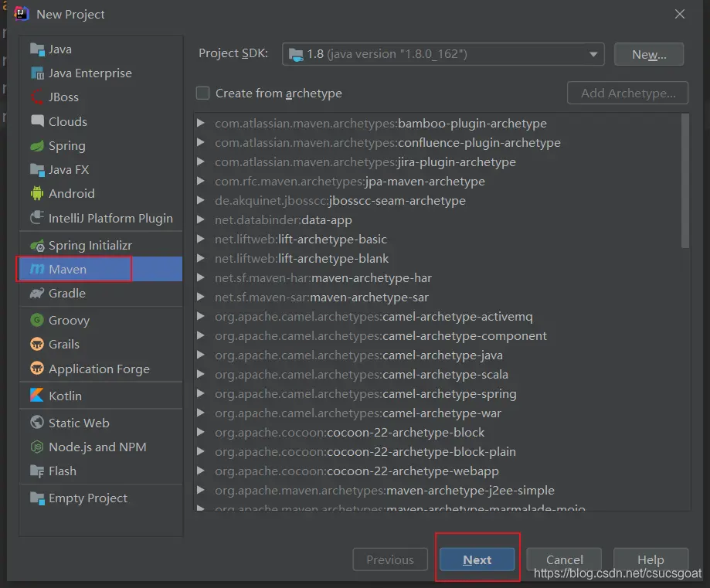Screen dimensions: 710x588
Task: Click the Application Forge icon
Action: coord(37,369)
